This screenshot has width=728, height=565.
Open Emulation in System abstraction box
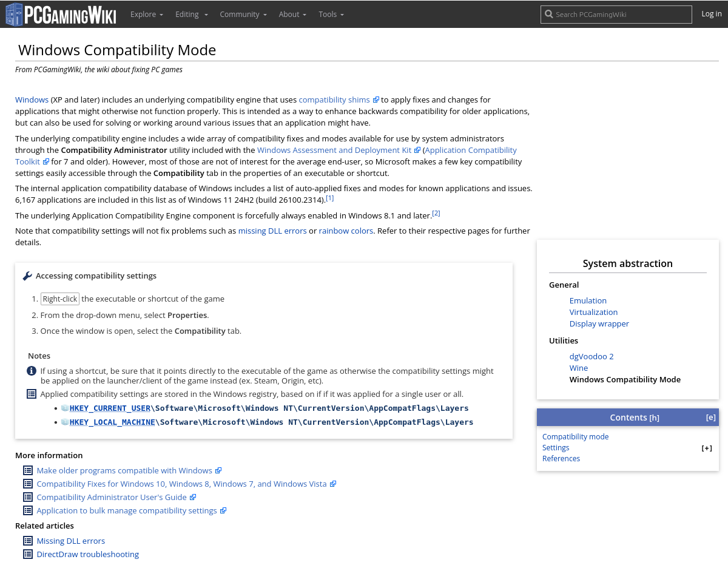(588, 300)
